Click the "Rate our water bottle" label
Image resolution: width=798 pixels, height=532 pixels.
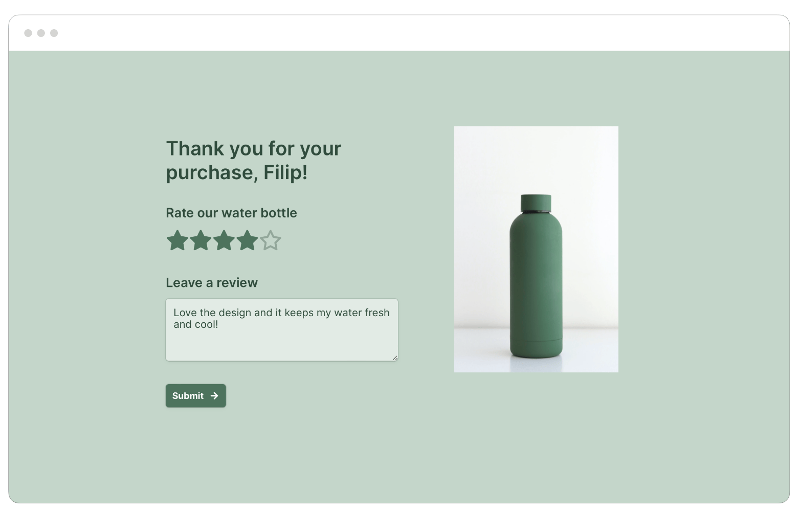(231, 213)
